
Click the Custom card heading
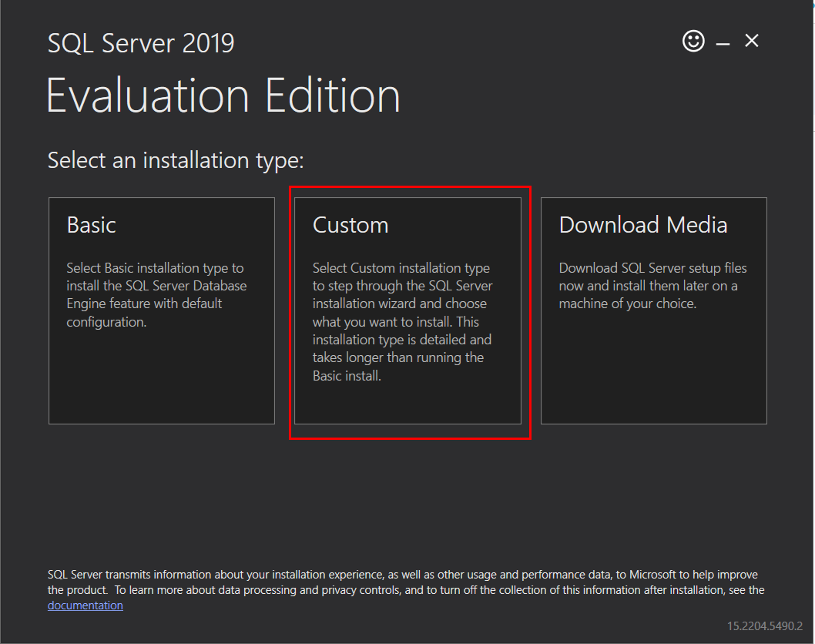(x=350, y=225)
